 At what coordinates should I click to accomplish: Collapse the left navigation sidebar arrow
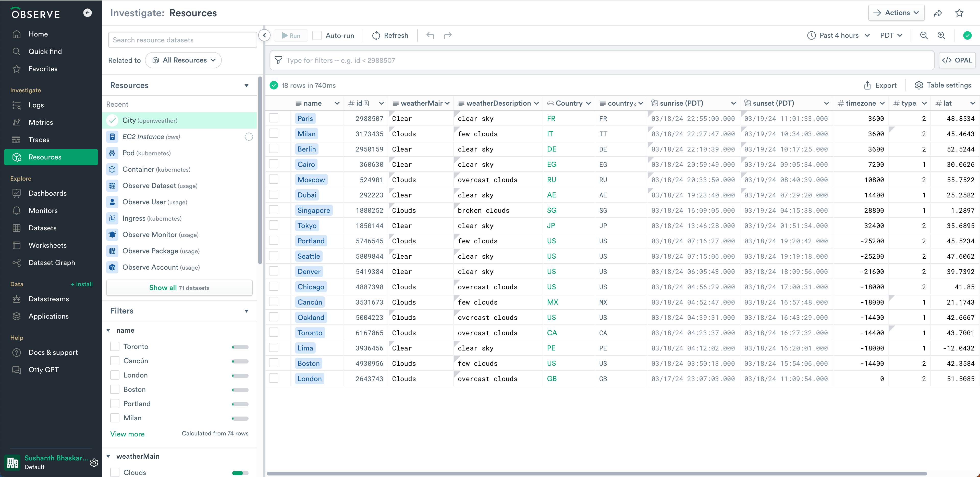[88, 13]
